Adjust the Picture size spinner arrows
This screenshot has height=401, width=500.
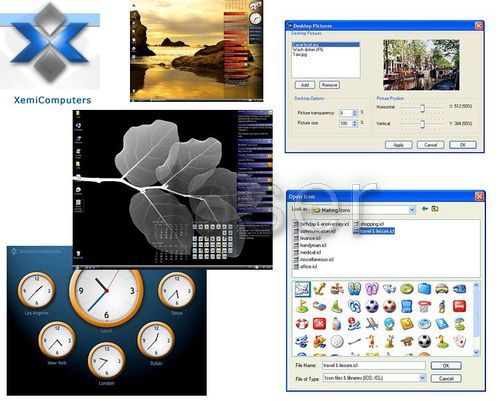point(355,123)
